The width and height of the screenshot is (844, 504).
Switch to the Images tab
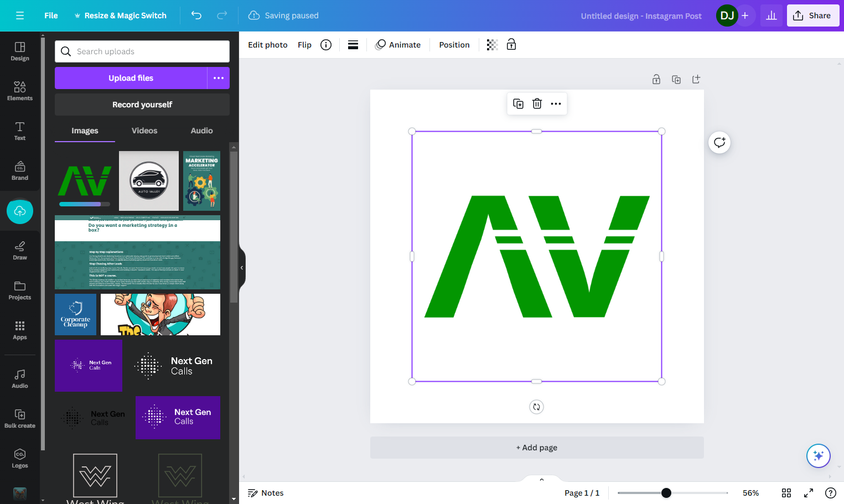pos(85,131)
